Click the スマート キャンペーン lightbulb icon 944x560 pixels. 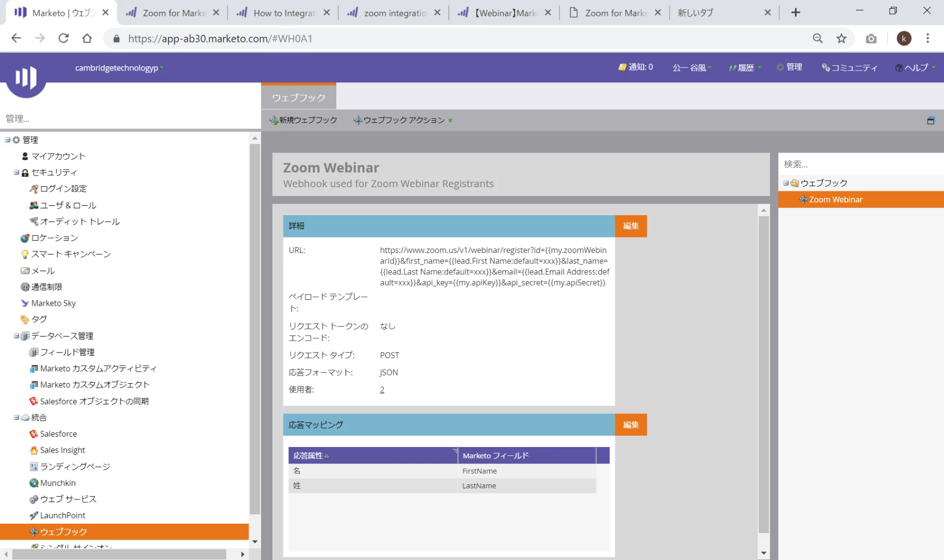point(25,254)
